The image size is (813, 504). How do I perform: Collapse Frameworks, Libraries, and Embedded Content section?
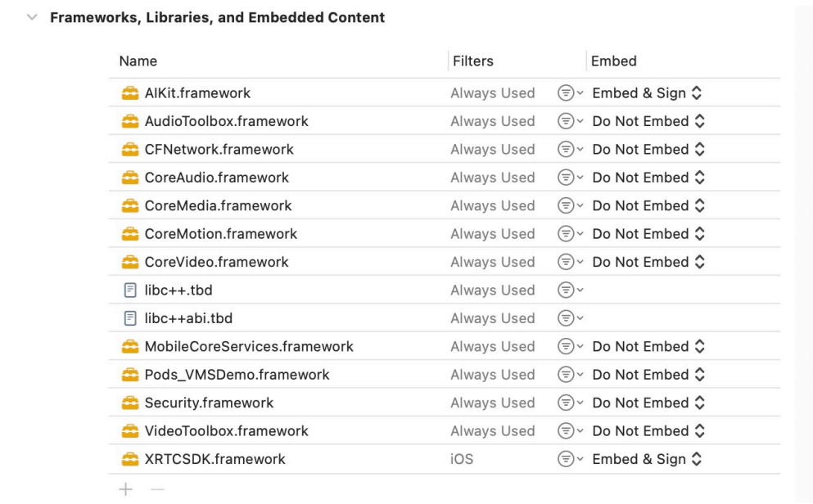(32, 17)
